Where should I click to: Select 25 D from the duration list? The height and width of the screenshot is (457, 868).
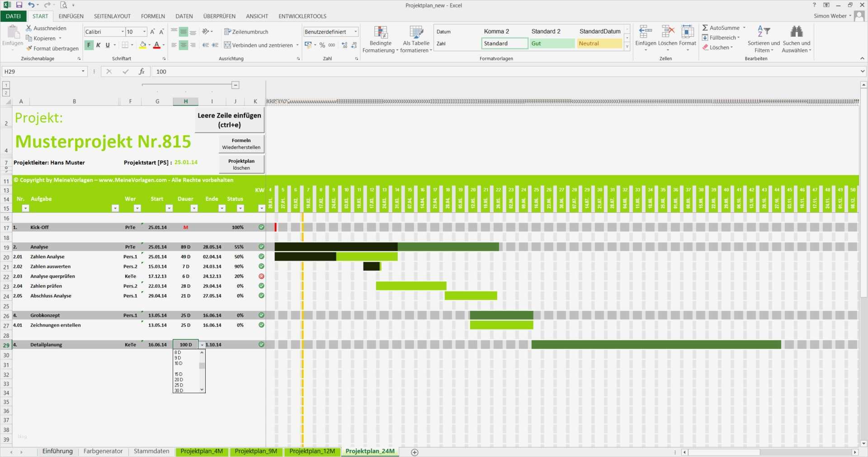click(179, 385)
